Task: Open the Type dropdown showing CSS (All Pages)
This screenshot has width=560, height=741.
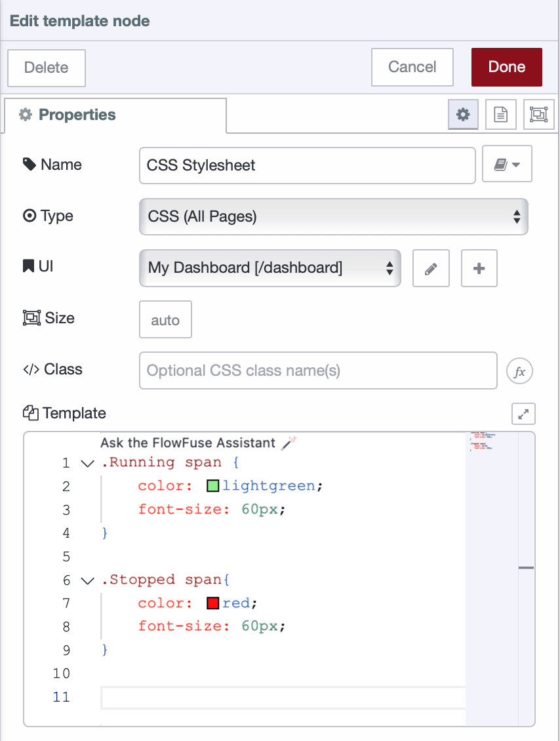Action: [x=333, y=216]
